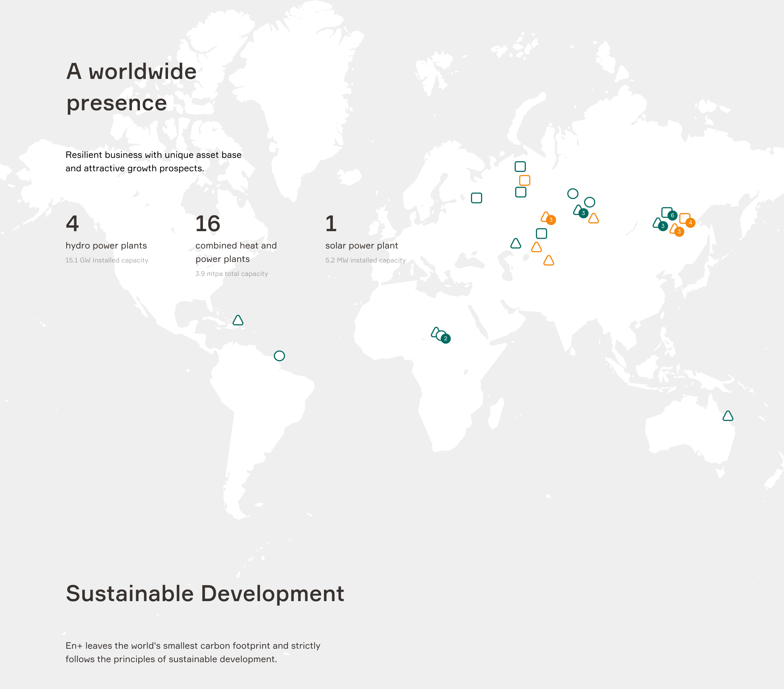Click the southernmost orange triangle near the Caucasus

point(549,261)
